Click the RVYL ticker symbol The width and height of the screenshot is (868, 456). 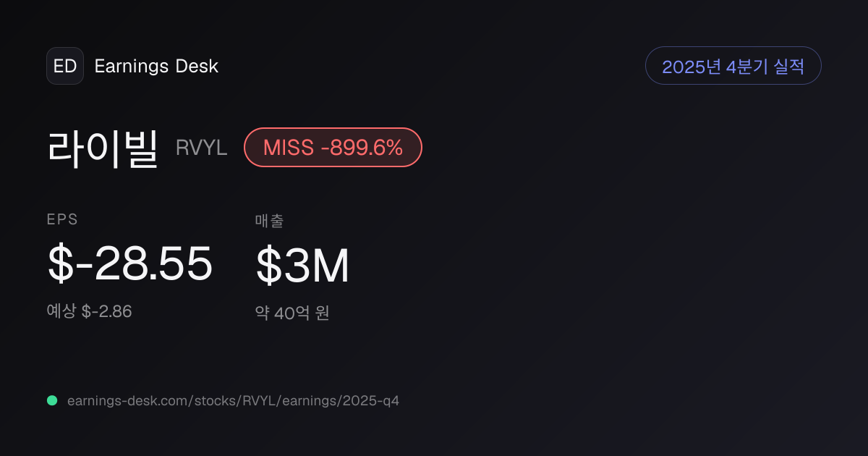202,148
